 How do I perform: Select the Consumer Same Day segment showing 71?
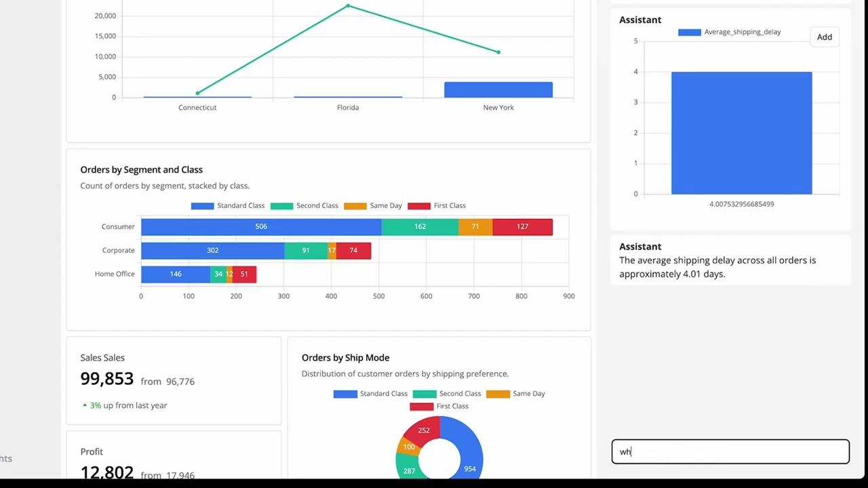click(x=475, y=227)
